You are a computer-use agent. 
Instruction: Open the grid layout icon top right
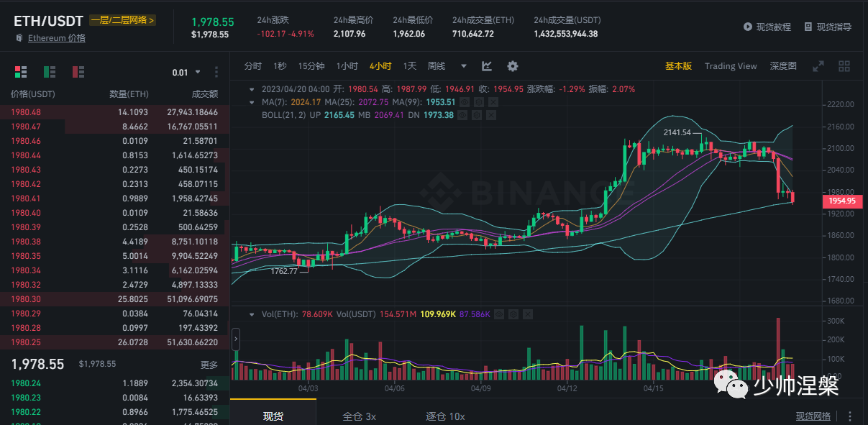(844, 66)
